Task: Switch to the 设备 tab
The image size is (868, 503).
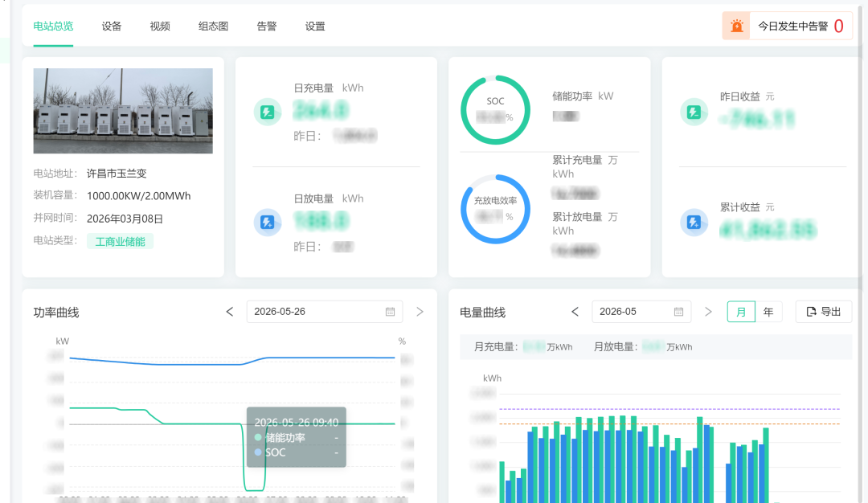Action: click(111, 26)
